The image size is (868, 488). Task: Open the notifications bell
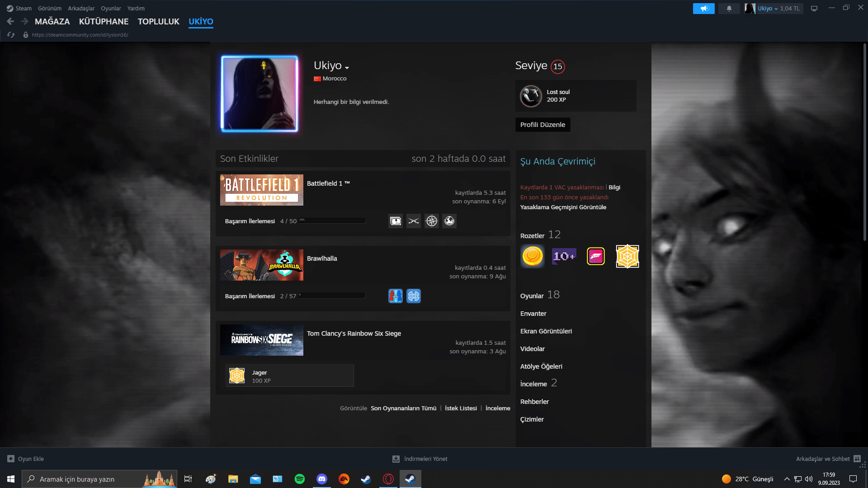[729, 9]
